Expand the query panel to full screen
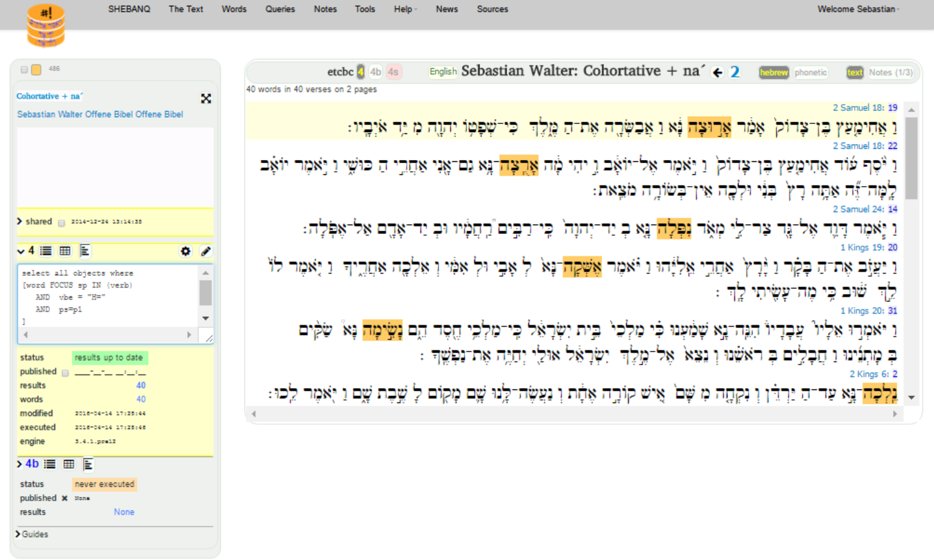The image size is (934, 560). [206, 99]
